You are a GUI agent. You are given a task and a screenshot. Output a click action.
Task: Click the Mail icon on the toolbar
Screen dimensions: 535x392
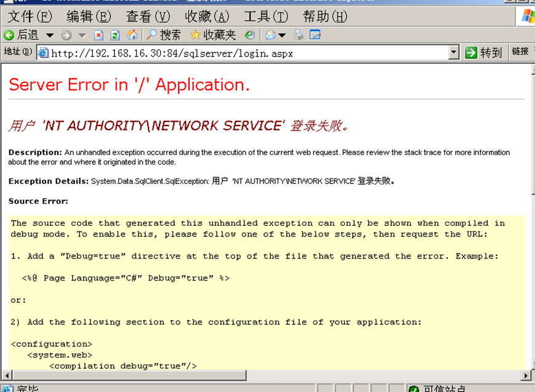tap(270, 35)
